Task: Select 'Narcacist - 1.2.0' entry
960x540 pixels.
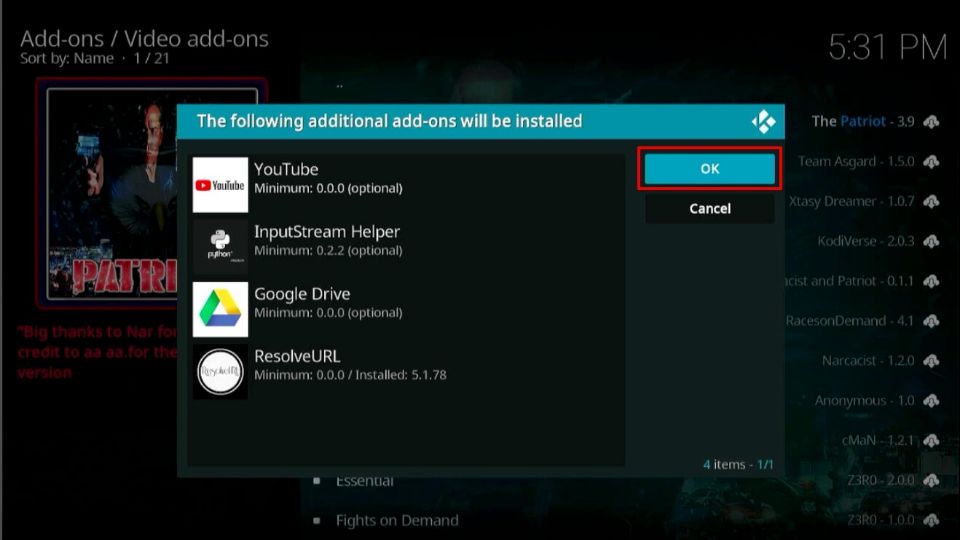Action: click(868, 361)
